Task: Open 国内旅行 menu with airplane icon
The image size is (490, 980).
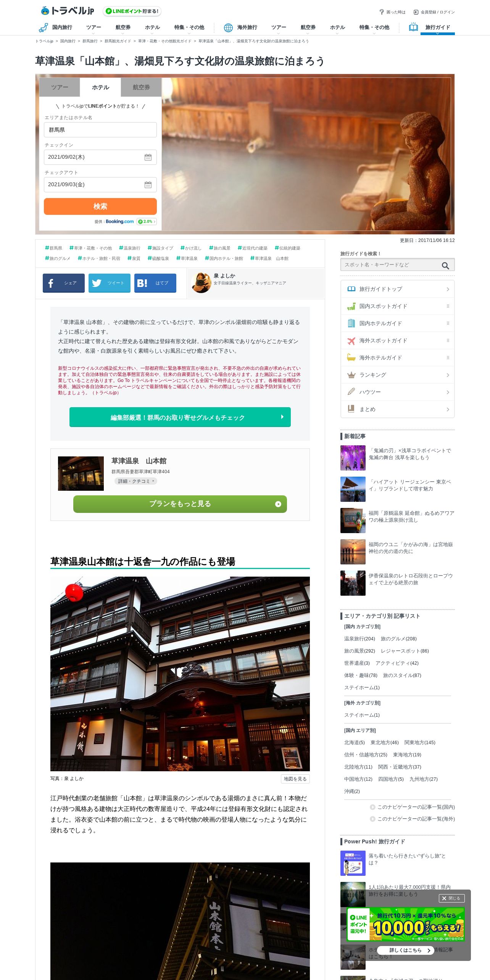Action: [x=56, y=27]
